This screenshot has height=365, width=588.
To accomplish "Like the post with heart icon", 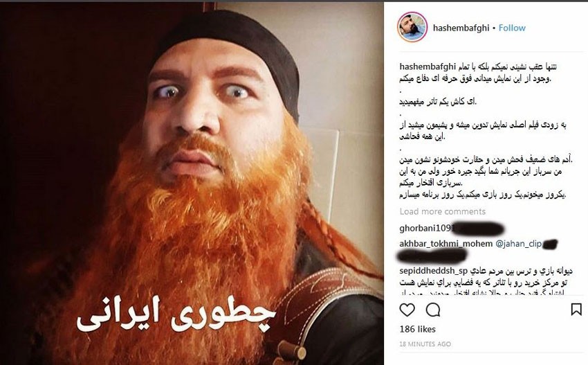I will click(407, 310).
